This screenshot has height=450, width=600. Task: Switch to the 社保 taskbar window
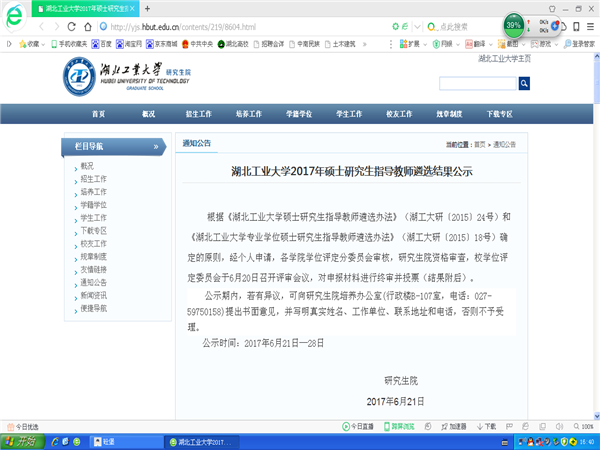tap(126, 442)
